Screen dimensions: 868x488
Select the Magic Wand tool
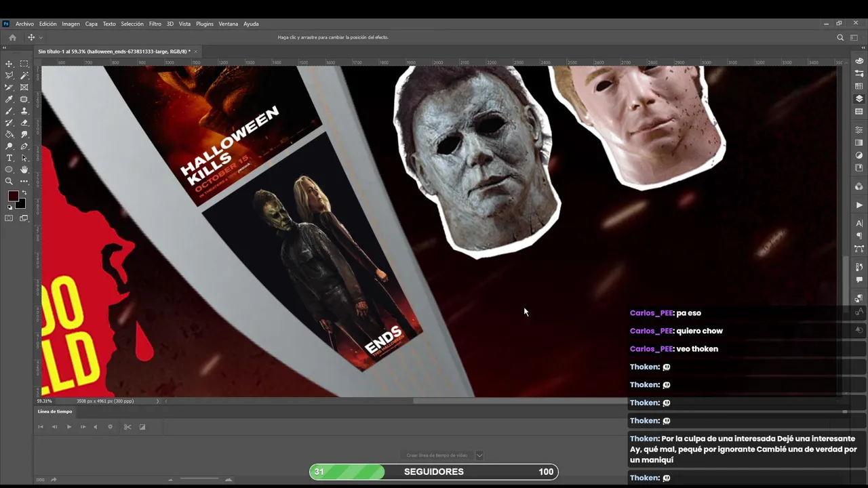(24, 75)
